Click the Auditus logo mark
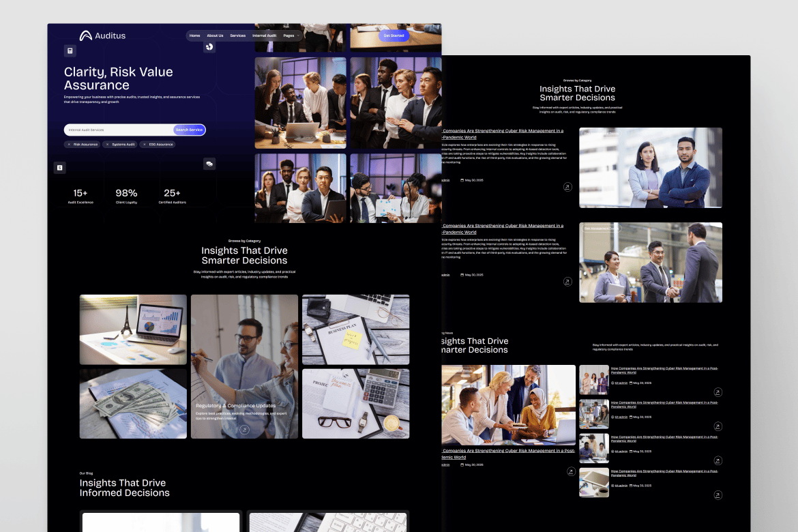Image resolution: width=798 pixels, height=532 pixels. [x=85, y=35]
